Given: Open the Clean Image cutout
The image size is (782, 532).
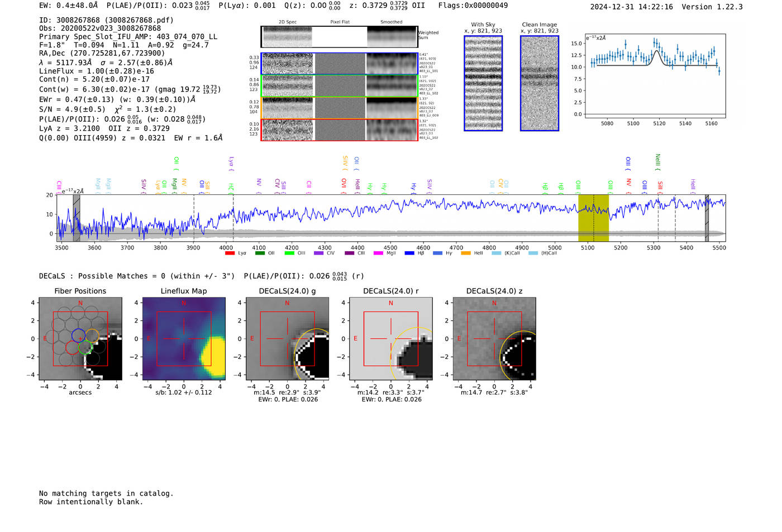Looking at the screenshot, I should 540,83.
